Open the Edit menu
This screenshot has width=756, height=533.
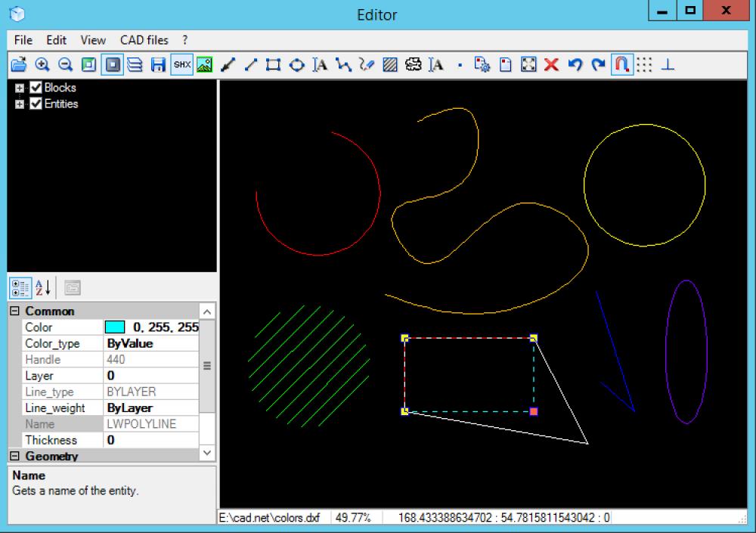click(x=56, y=40)
